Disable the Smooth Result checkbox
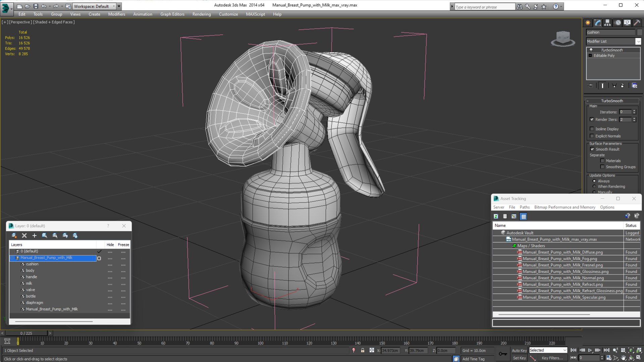This screenshot has width=644, height=362. [592, 149]
